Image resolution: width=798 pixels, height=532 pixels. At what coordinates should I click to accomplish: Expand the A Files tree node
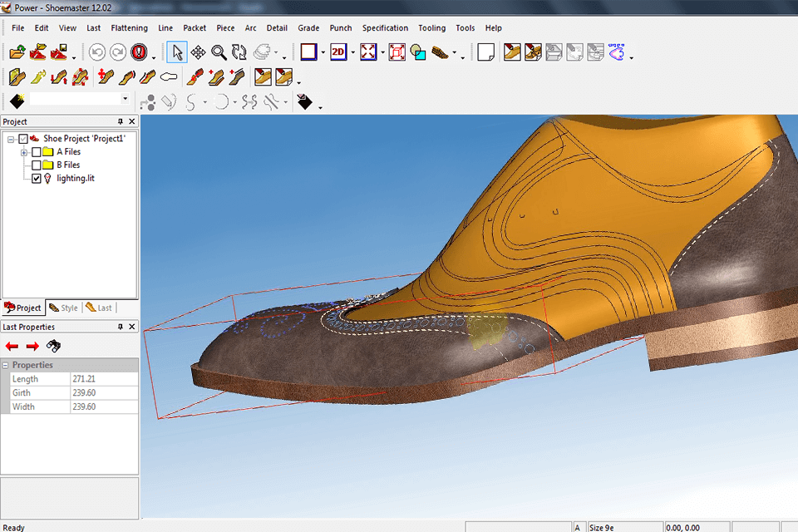point(24,152)
